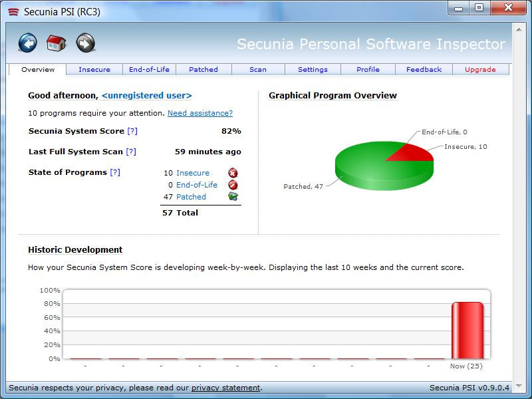Click the red icon beside End-of-Life

pos(233,185)
